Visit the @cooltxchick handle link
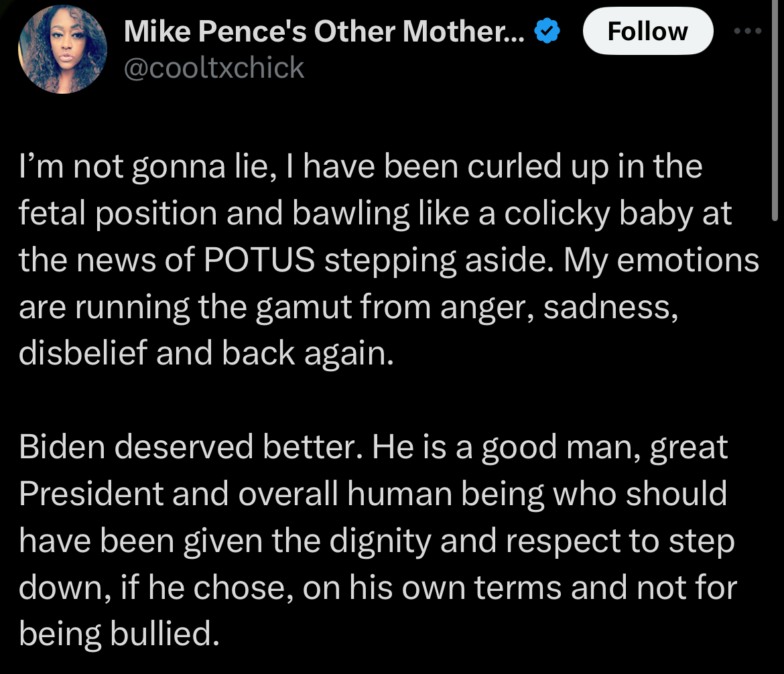Screen dimensions: 784x674 [x=214, y=68]
